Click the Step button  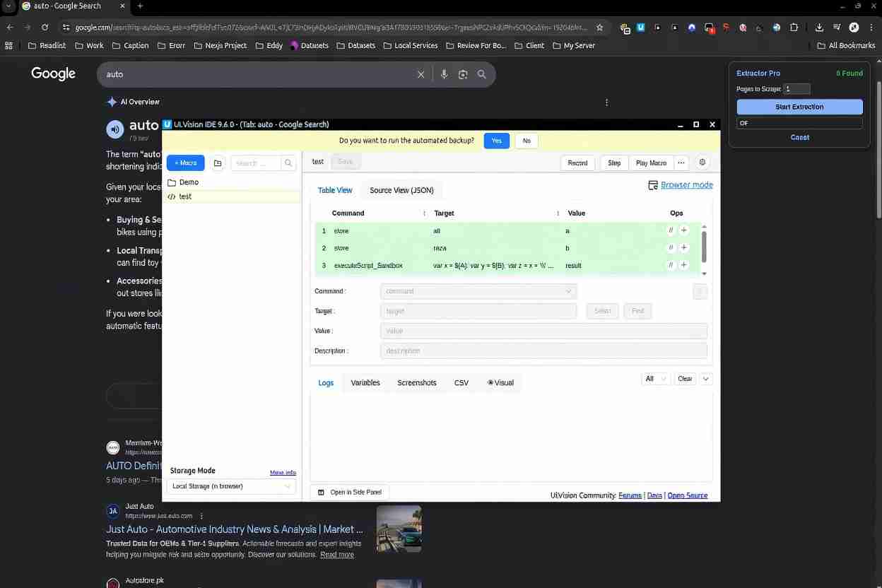pyautogui.click(x=614, y=163)
